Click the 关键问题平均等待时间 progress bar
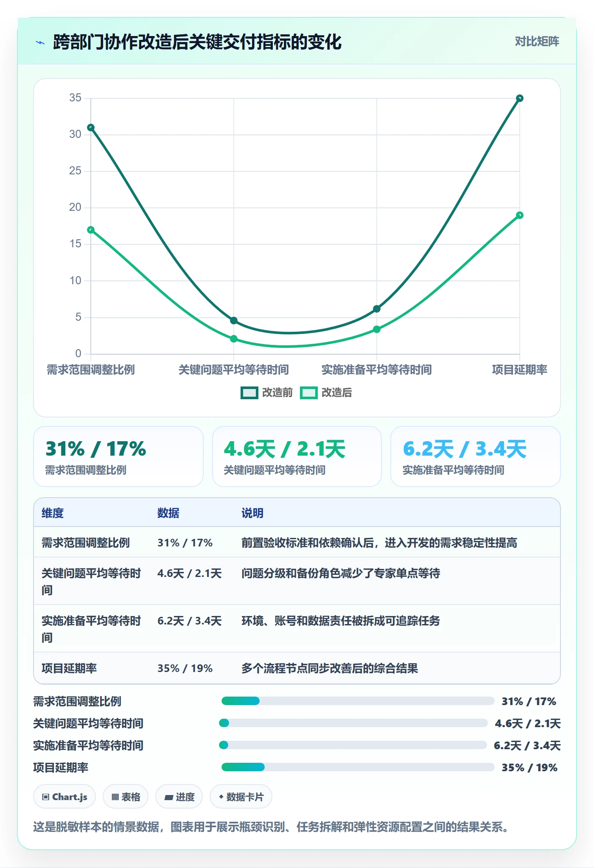The image size is (594, 868). (x=353, y=723)
